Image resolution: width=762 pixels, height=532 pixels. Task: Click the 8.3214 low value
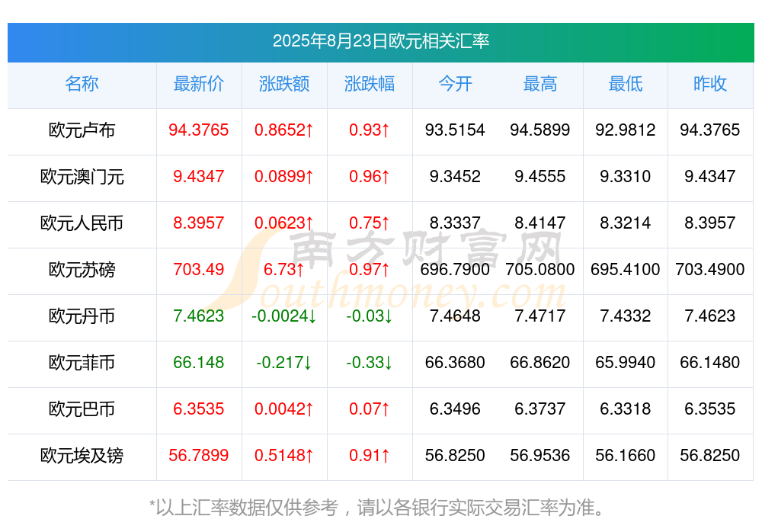626,223
